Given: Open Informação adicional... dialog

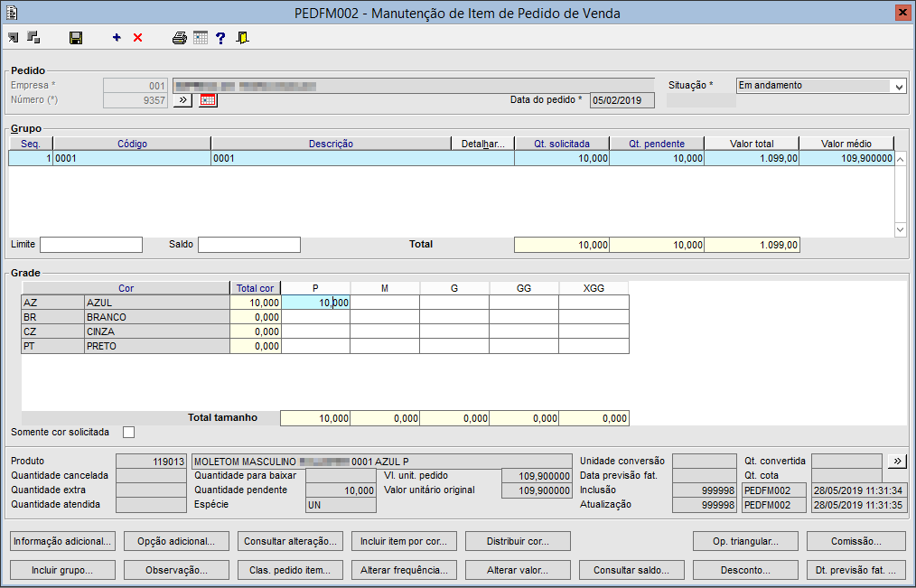Looking at the screenshot, I should pos(62,541).
